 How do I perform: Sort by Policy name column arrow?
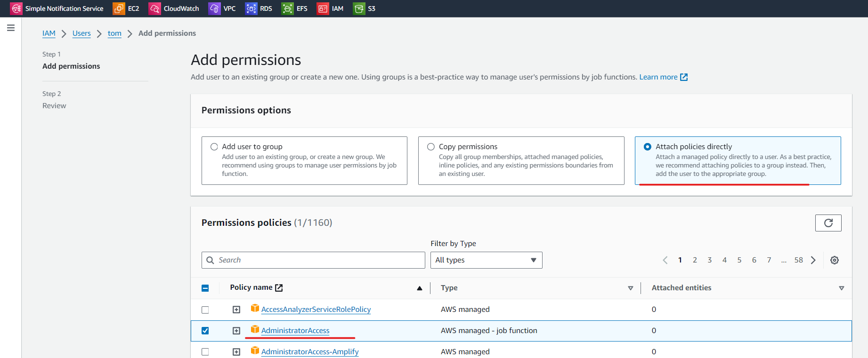[420, 288]
